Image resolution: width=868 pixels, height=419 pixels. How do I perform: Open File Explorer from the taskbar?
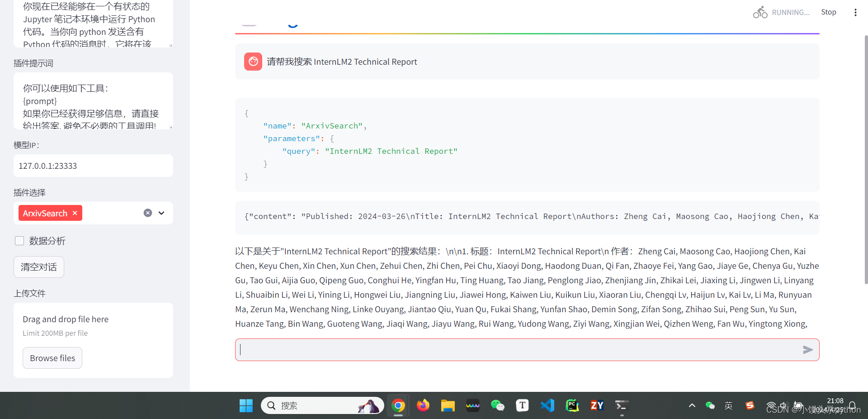point(448,405)
